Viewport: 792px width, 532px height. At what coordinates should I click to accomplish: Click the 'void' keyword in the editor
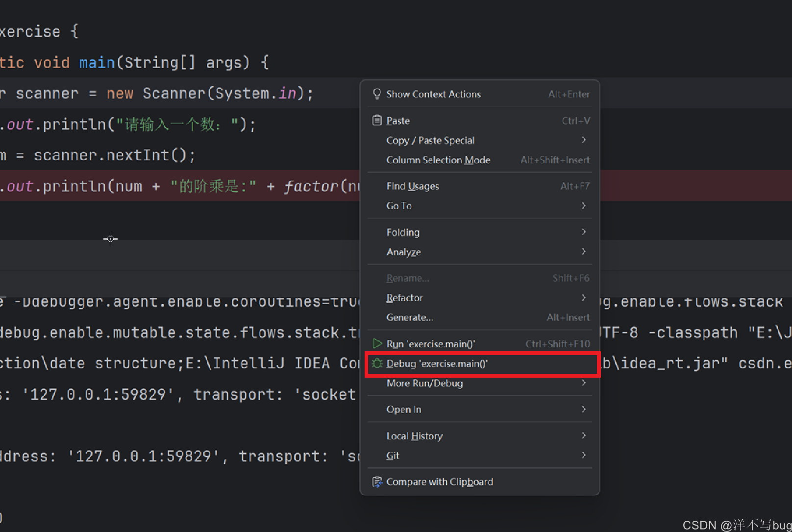pos(51,63)
